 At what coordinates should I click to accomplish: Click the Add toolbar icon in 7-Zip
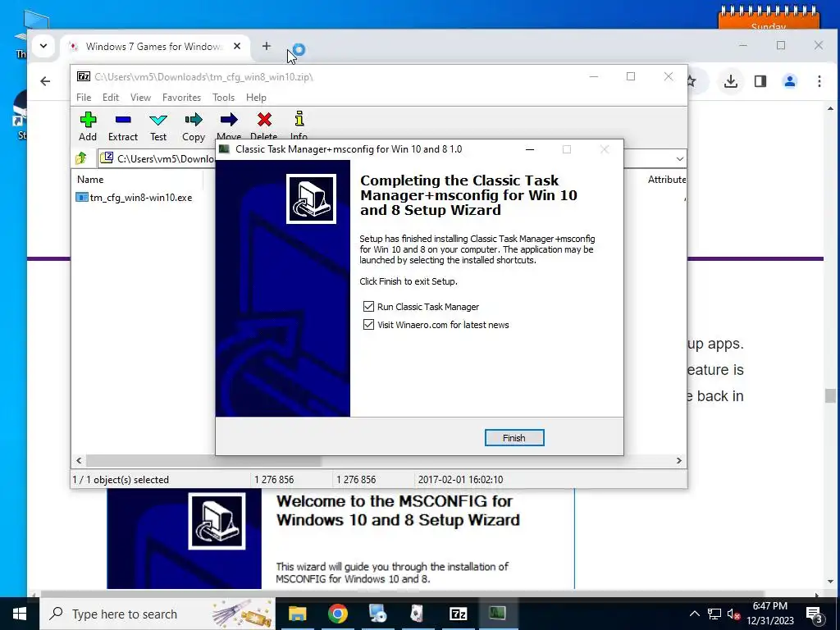pyautogui.click(x=88, y=126)
